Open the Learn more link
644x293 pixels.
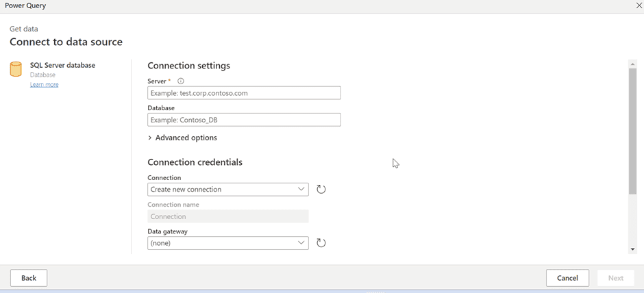coord(45,84)
